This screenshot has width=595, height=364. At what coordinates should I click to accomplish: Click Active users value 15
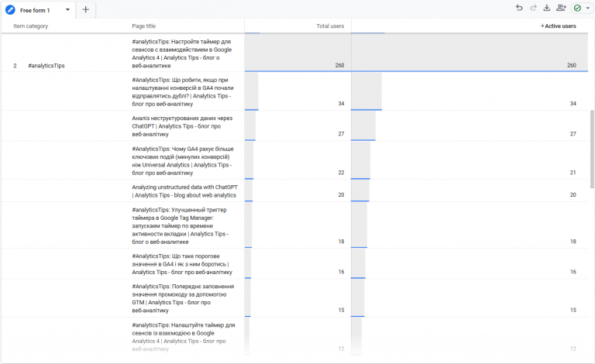click(x=573, y=310)
